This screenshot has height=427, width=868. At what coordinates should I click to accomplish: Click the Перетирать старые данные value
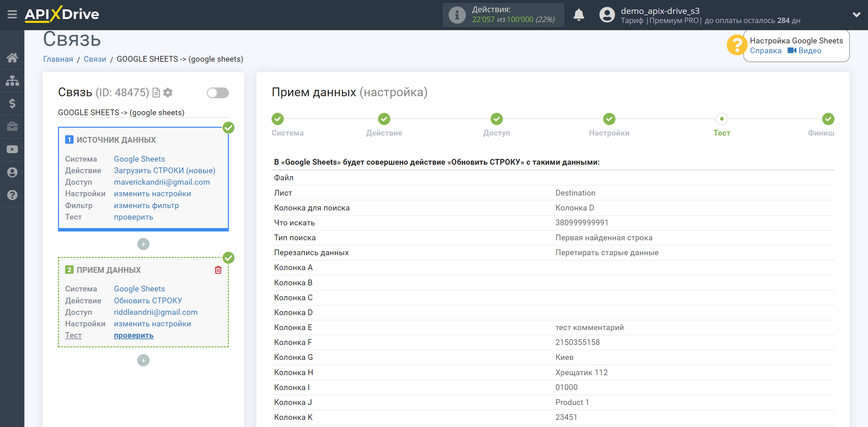click(x=607, y=252)
